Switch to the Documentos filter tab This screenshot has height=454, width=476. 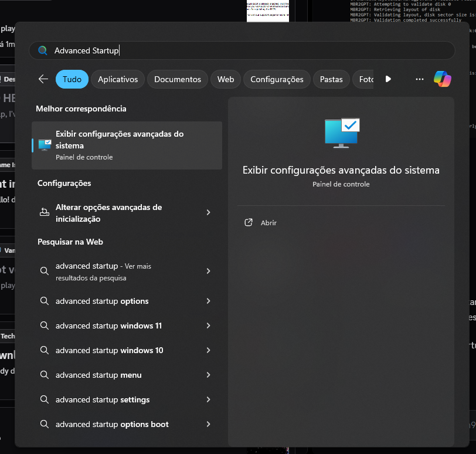pos(178,79)
